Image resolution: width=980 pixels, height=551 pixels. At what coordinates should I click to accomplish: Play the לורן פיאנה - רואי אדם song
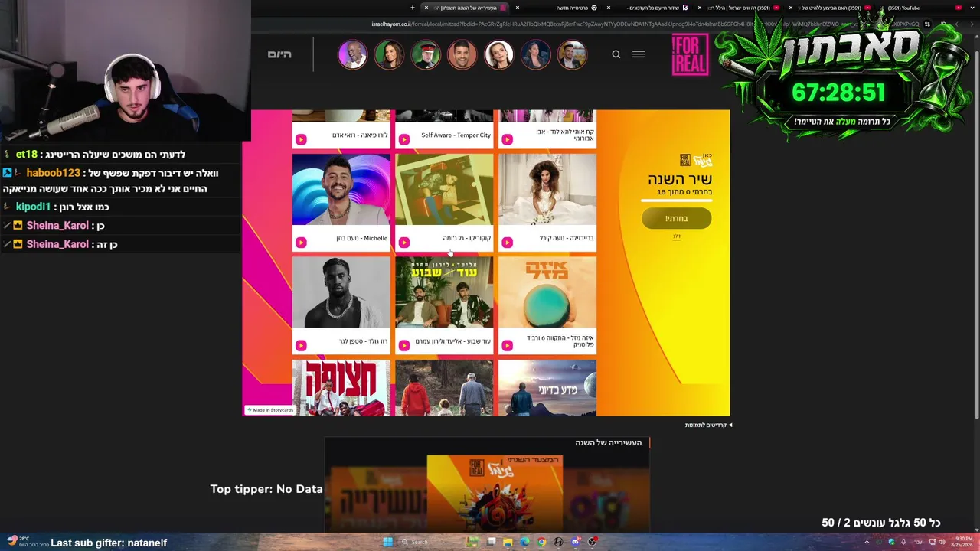point(301,139)
